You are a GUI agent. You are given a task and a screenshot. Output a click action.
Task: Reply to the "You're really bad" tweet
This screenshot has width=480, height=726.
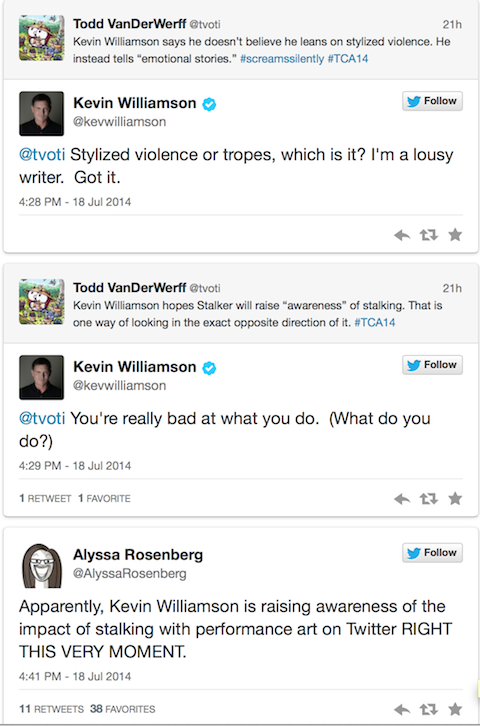pyautogui.click(x=402, y=499)
